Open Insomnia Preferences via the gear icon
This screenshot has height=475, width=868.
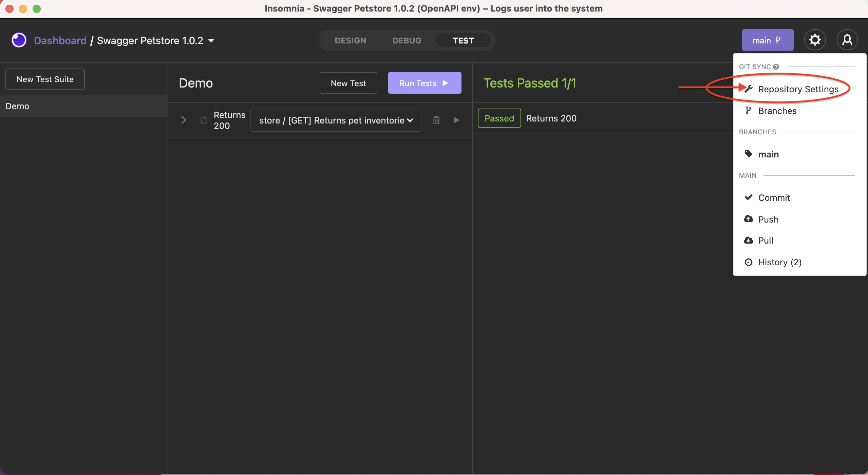(x=815, y=40)
